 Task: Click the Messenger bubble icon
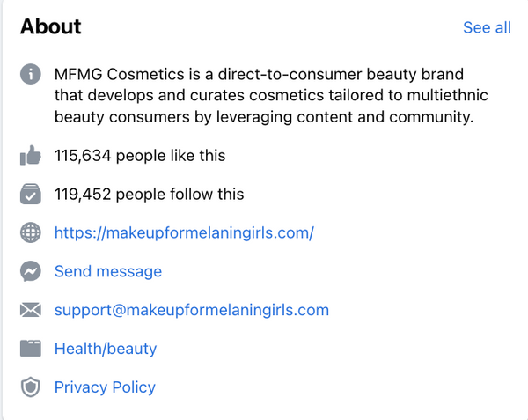(31, 271)
